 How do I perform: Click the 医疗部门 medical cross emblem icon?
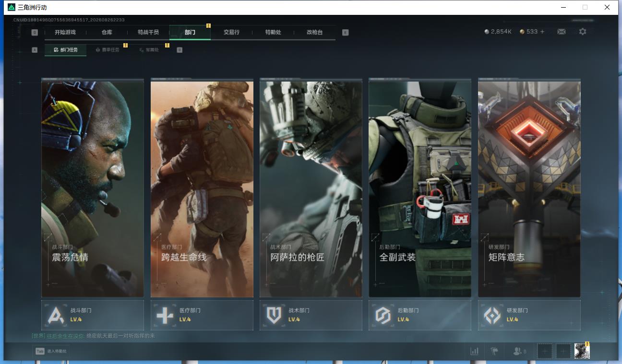click(x=165, y=315)
